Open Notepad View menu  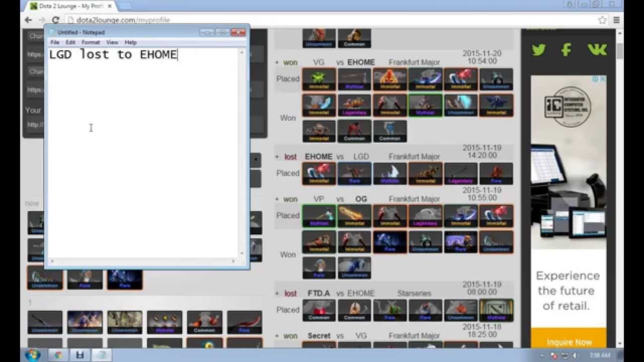tap(112, 42)
